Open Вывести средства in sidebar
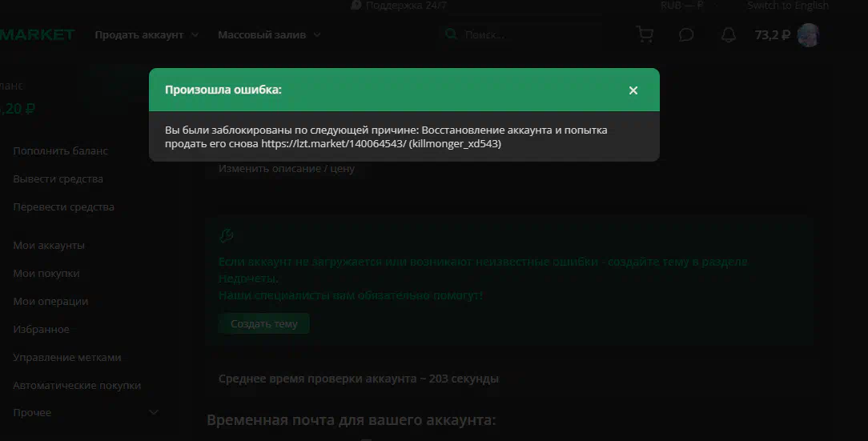 58,179
